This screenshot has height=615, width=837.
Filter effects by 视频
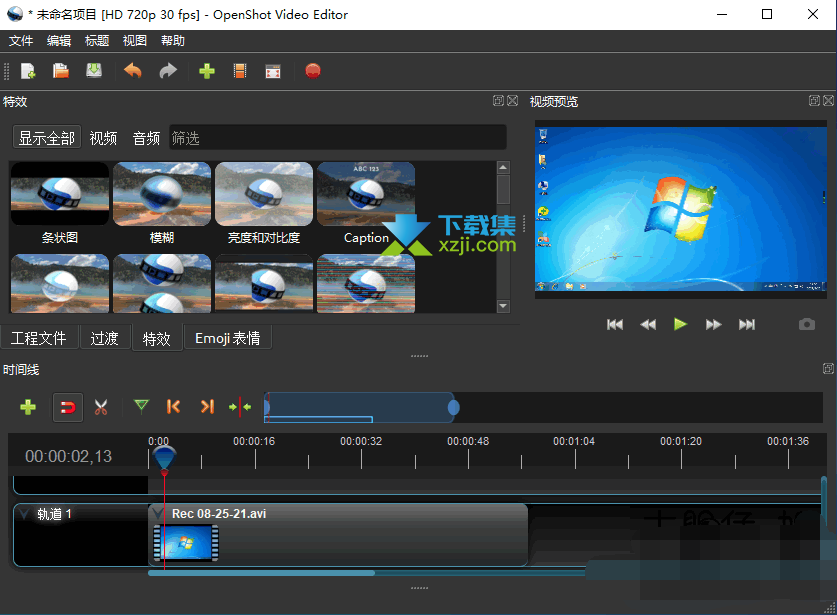click(103, 138)
